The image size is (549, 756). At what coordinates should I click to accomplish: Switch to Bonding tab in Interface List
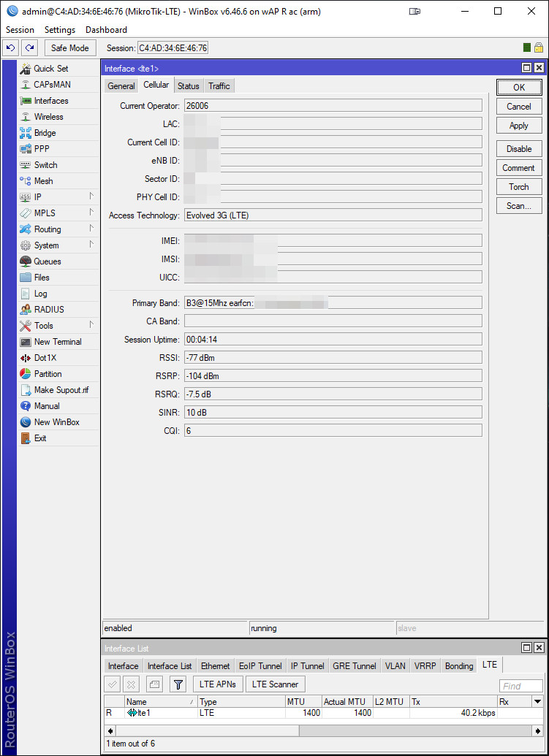coord(459,666)
